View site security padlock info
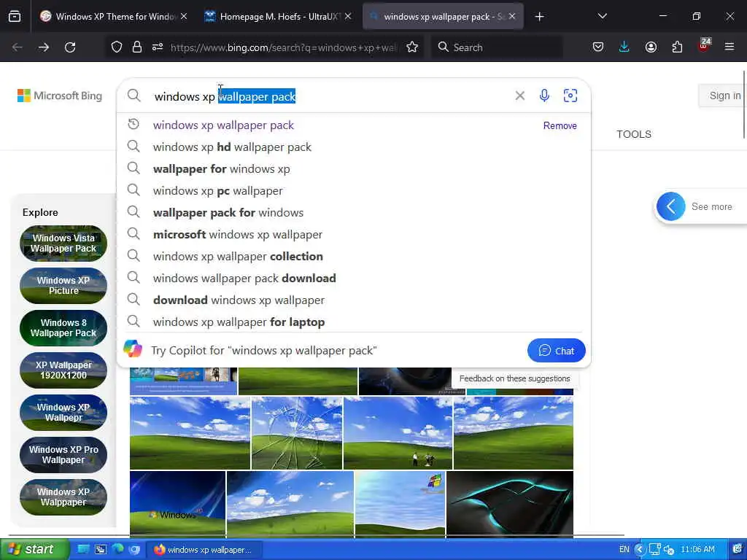747x560 pixels. [x=137, y=47]
